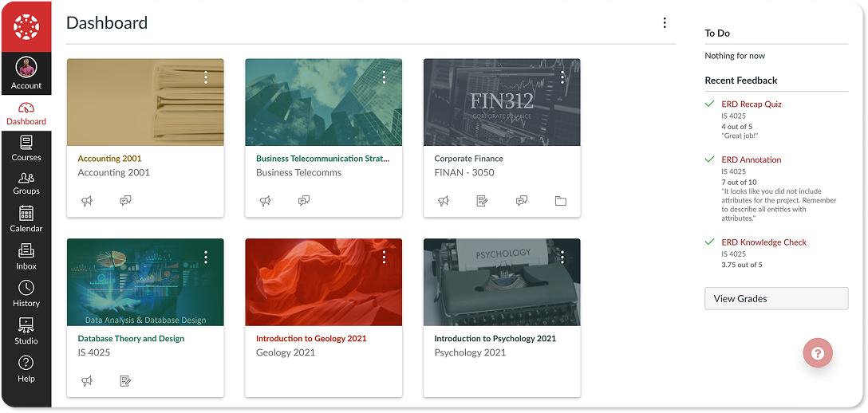Launch Studio from the sidebar

coord(26,331)
